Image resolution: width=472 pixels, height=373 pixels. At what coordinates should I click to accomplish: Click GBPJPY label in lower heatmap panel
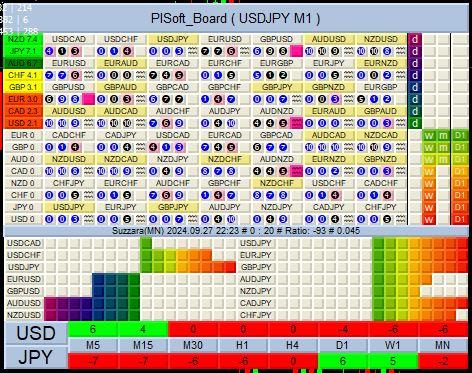tap(256, 267)
